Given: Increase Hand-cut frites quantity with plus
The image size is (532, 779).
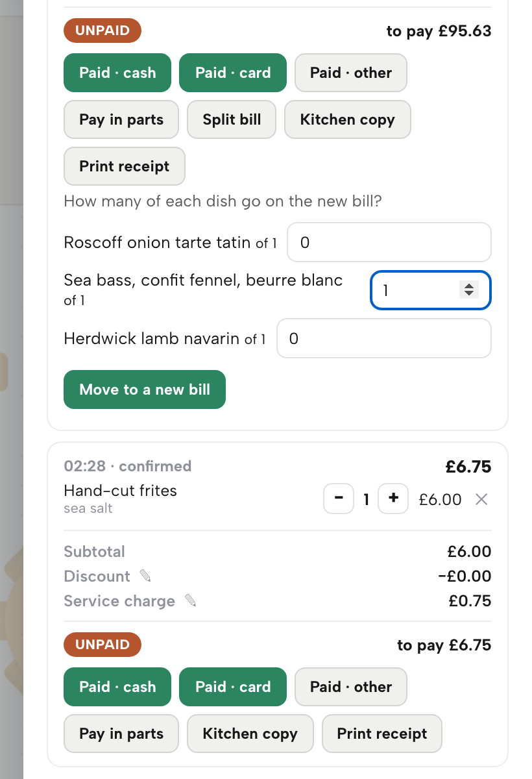Looking at the screenshot, I should coord(393,499).
